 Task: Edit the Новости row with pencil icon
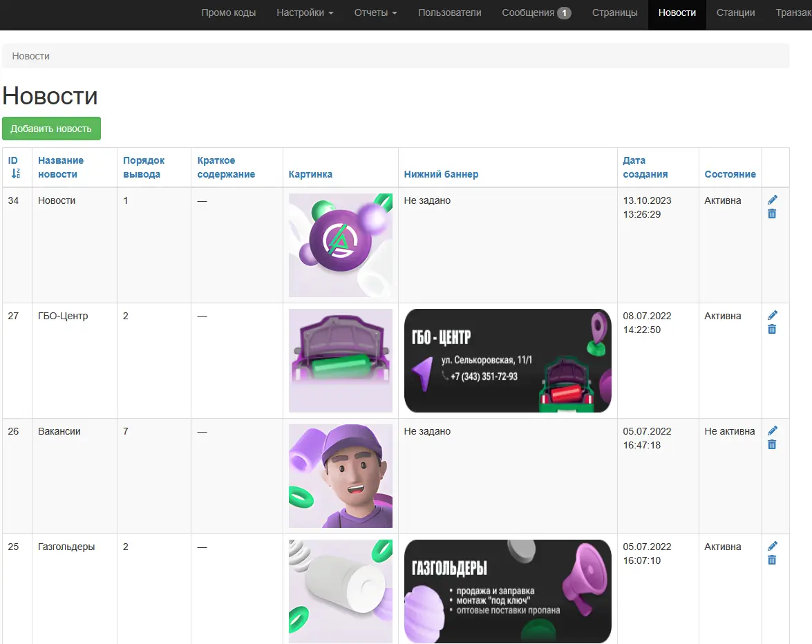[772, 200]
